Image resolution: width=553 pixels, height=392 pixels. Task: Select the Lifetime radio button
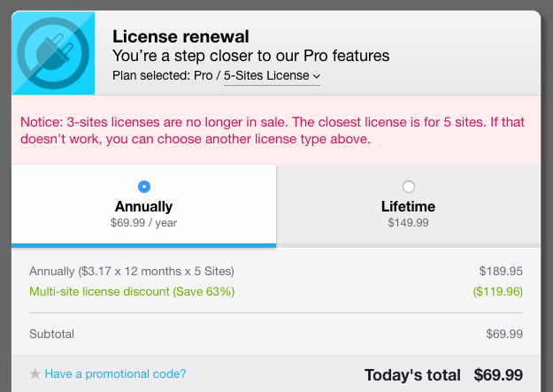408,187
